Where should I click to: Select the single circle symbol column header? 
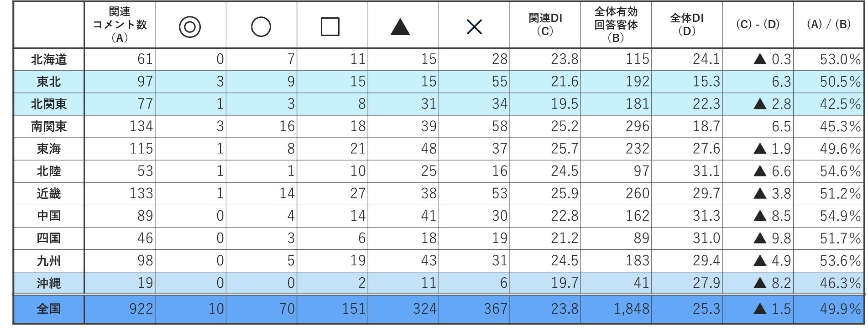261,27
